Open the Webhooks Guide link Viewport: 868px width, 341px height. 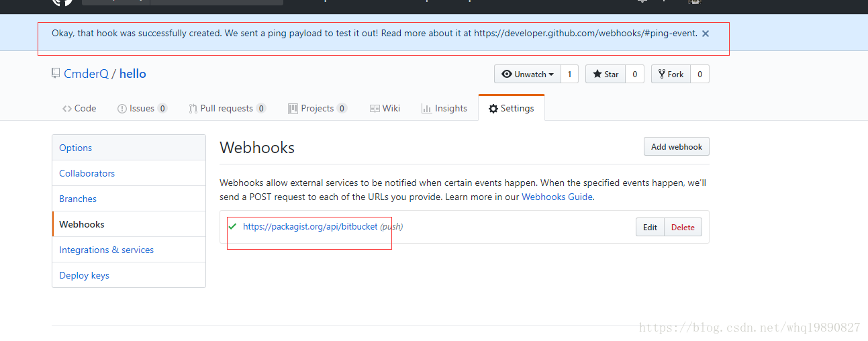(557, 197)
